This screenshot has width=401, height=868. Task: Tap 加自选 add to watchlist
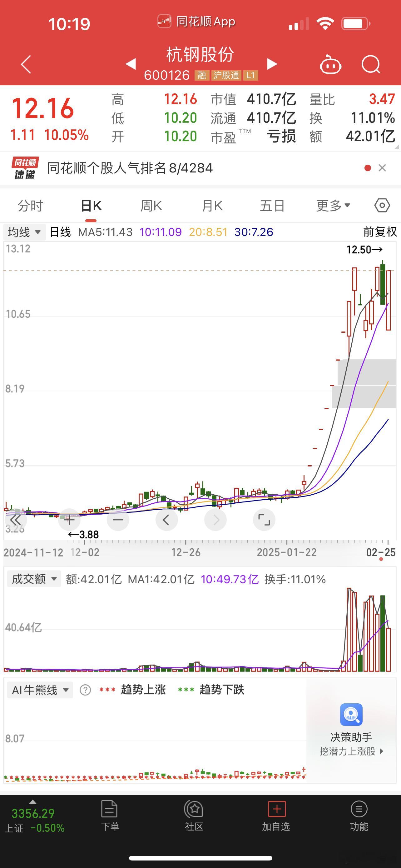point(276,816)
